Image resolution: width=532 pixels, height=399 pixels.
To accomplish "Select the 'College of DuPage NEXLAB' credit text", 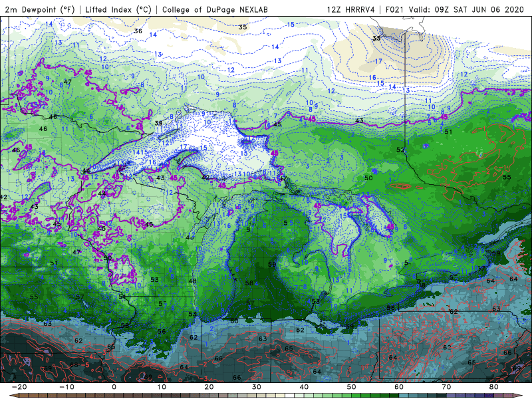I will (215, 9).
